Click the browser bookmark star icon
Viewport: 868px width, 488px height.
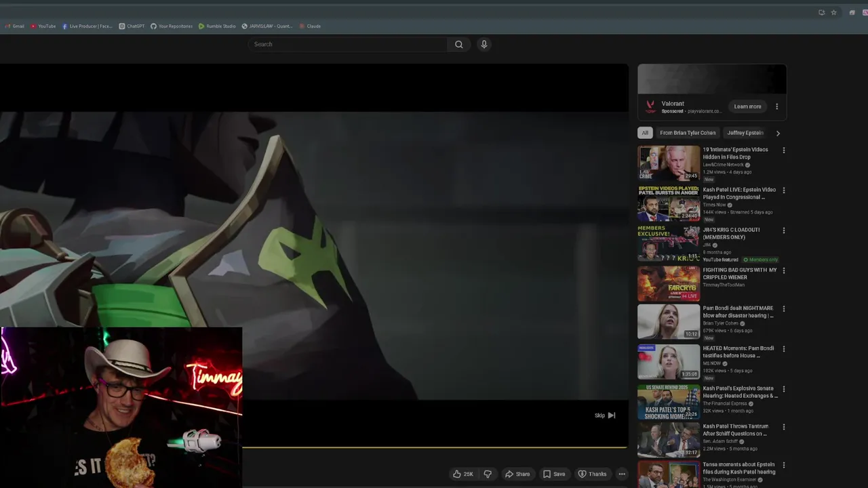833,12
